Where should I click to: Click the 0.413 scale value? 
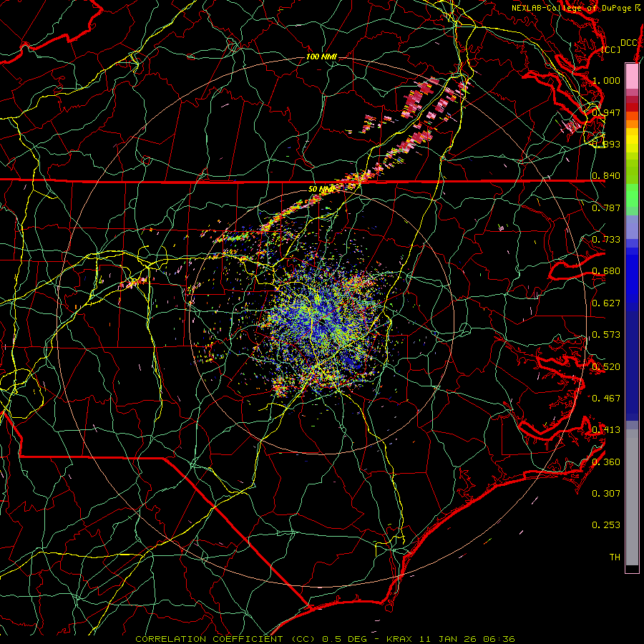[x=606, y=430]
